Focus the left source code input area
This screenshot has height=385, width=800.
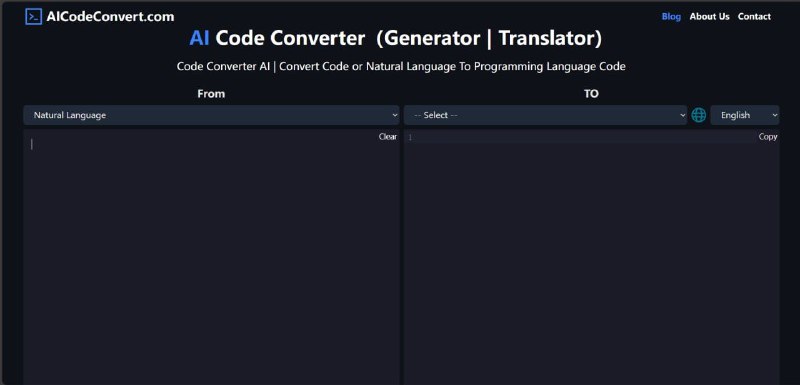211,258
